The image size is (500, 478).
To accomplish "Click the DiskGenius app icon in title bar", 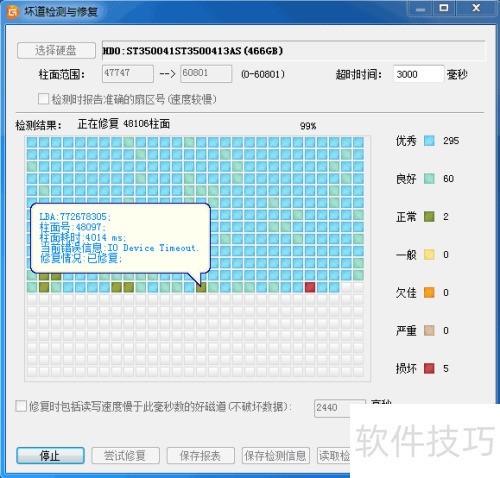I will click(x=12, y=12).
